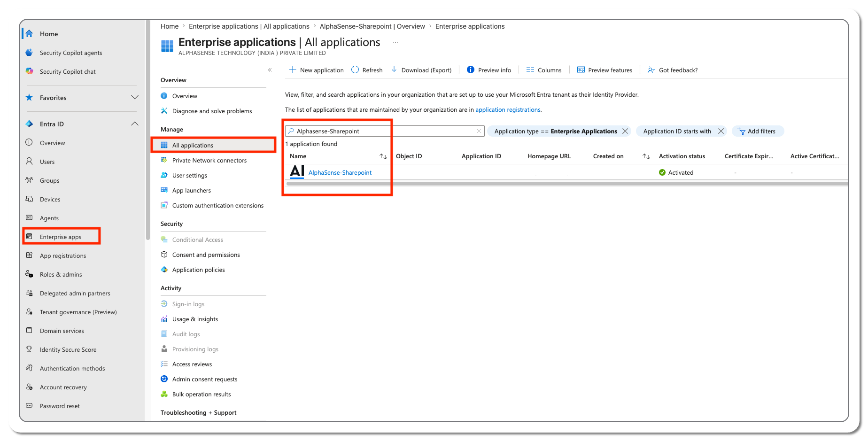Click the Activation status column header
868x441 pixels.
pyautogui.click(x=682, y=156)
